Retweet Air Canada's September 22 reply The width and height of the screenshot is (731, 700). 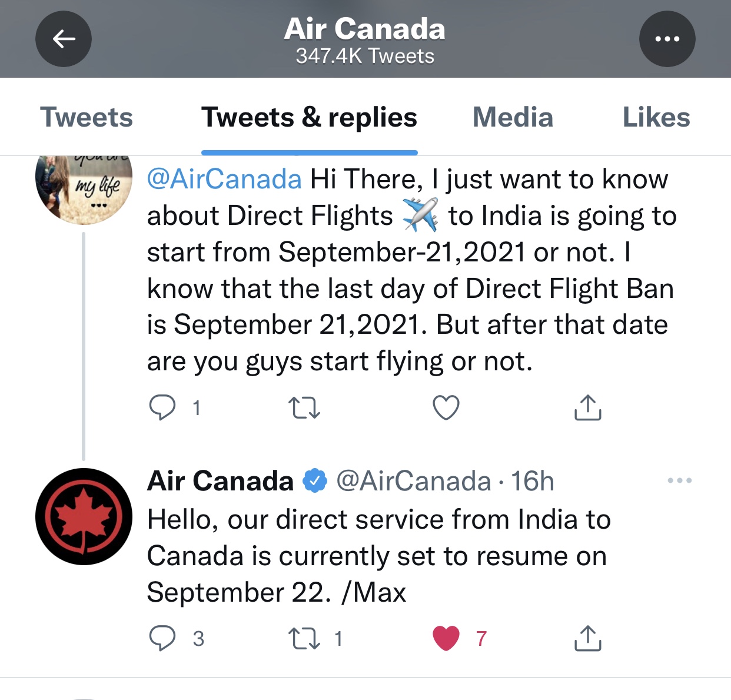pos(304,638)
